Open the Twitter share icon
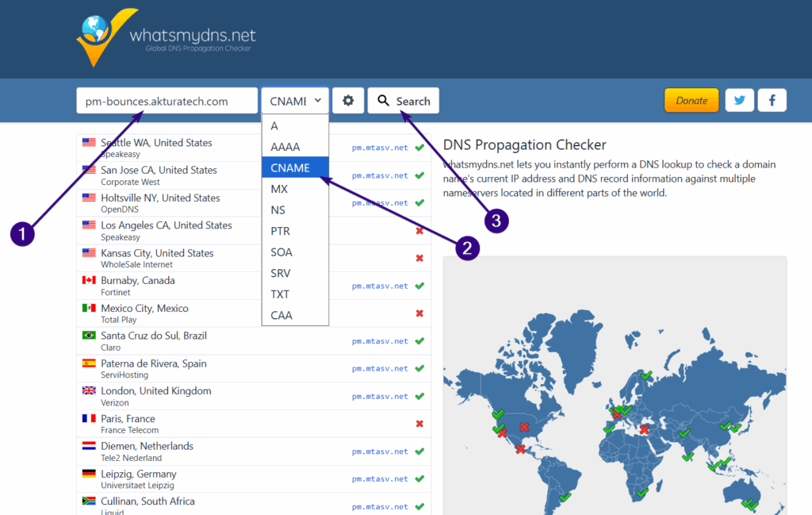The image size is (812, 515). 739,101
